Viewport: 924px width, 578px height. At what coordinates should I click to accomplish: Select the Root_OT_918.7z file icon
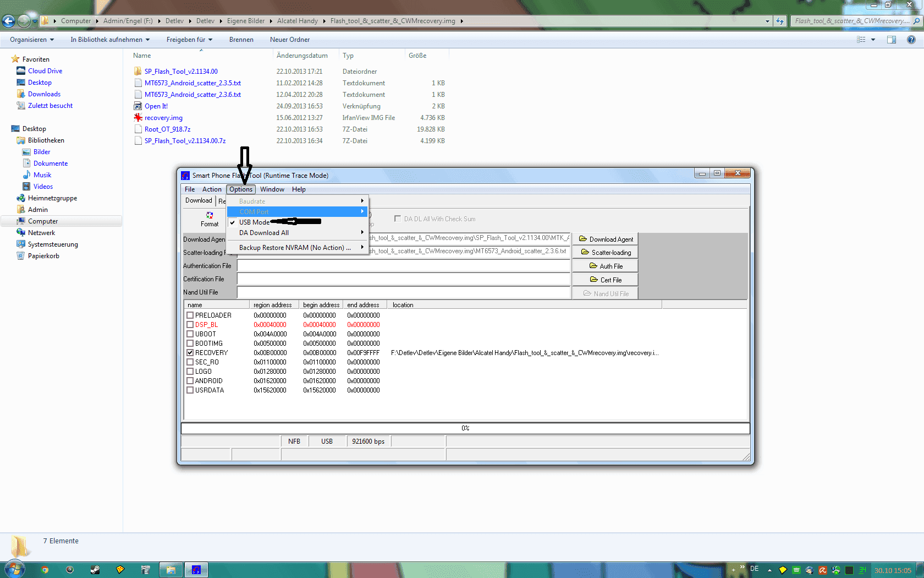tap(138, 129)
